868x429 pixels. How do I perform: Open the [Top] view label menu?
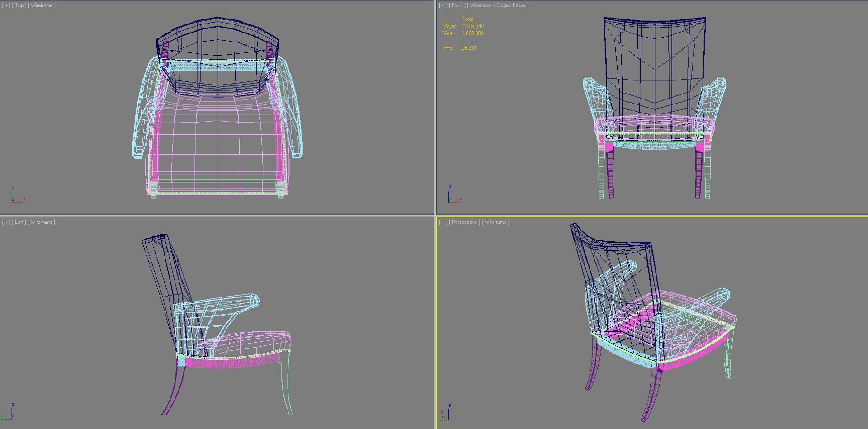click(19, 5)
